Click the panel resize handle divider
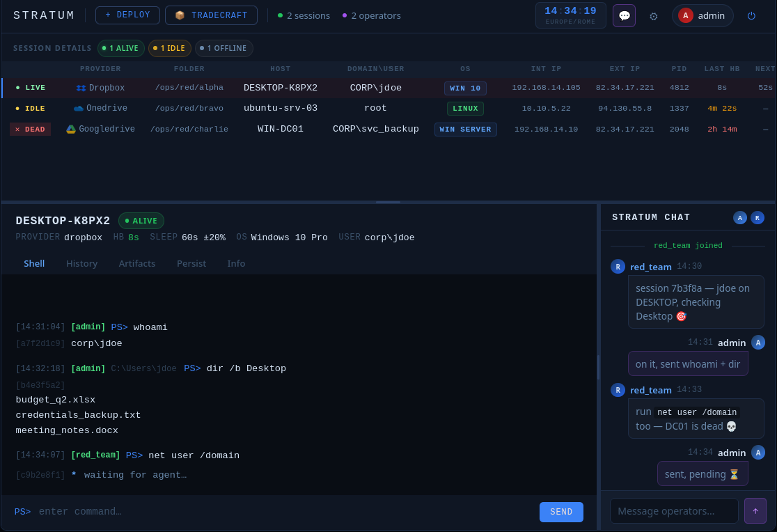This screenshot has width=777, height=532. point(388,203)
